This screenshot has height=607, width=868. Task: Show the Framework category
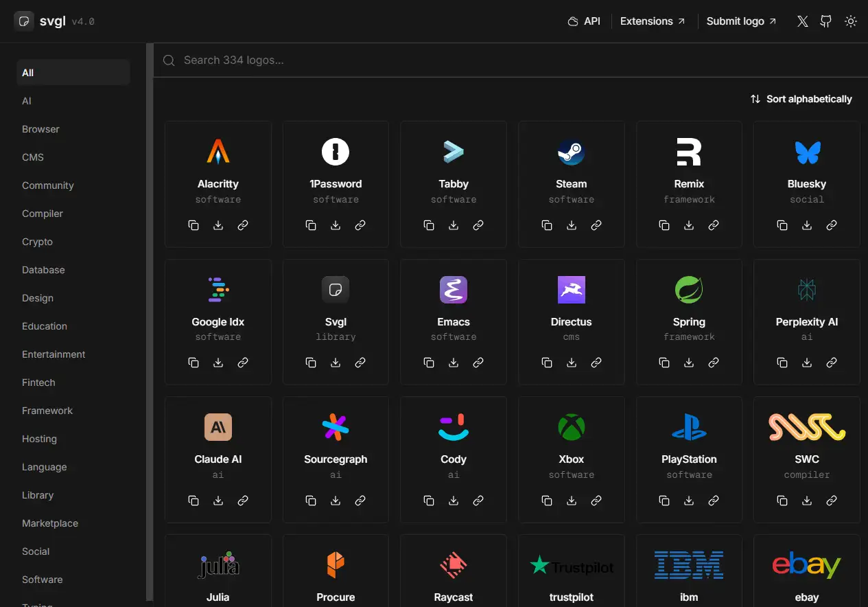[73, 411]
